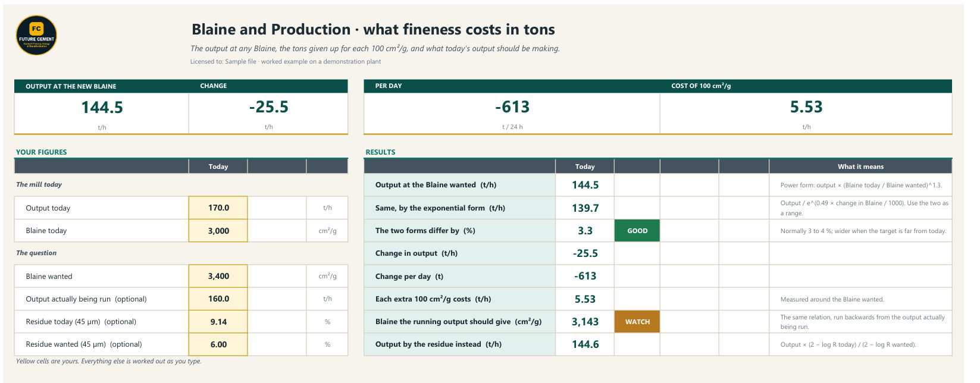Click the green GOOD status badge
The image size is (980, 383).
click(x=637, y=231)
